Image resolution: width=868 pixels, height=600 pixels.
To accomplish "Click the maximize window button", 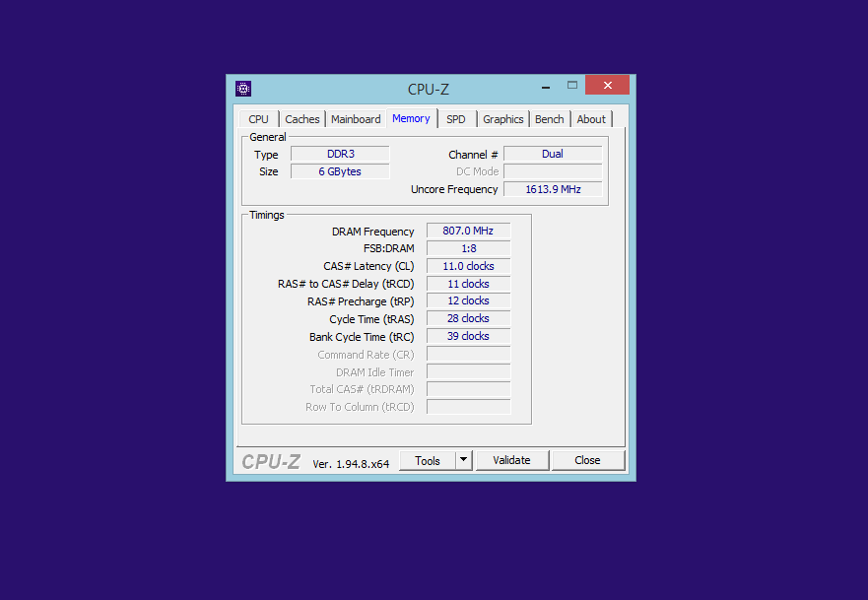I will (572, 86).
